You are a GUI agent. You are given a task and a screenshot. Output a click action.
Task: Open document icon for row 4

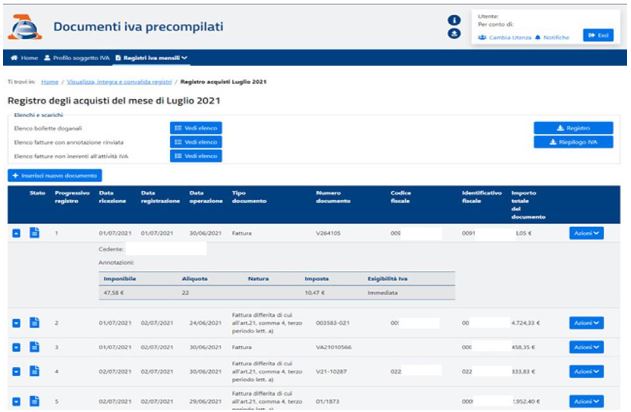pos(35,371)
